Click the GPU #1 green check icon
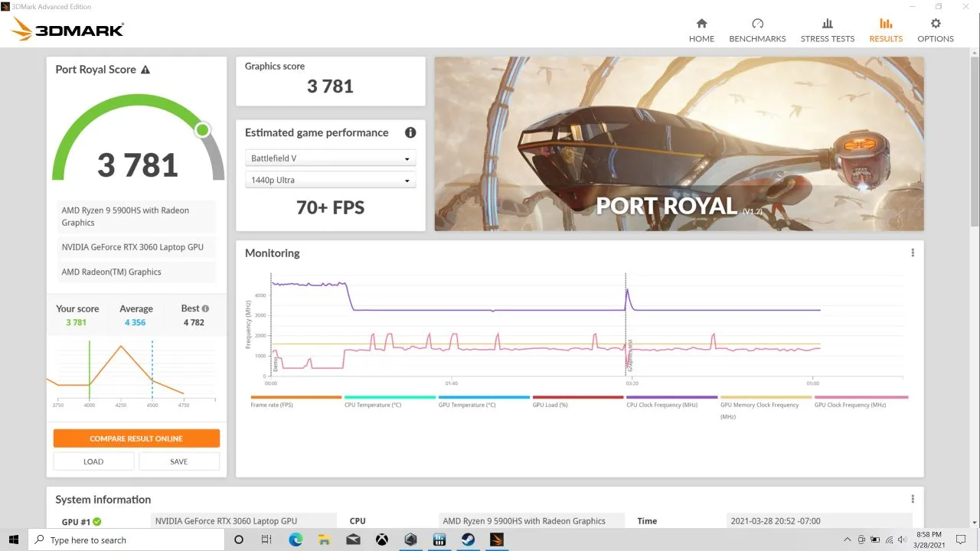 click(97, 522)
